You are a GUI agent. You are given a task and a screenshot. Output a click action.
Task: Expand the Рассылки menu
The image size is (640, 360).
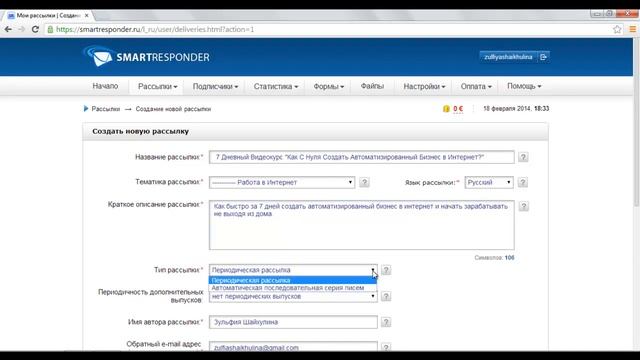[x=158, y=87]
